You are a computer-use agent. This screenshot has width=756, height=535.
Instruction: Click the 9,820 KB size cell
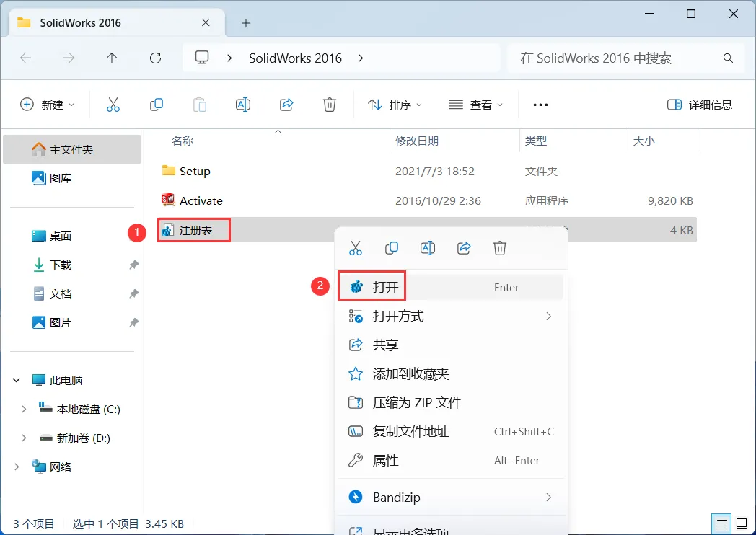[x=670, y=200]
